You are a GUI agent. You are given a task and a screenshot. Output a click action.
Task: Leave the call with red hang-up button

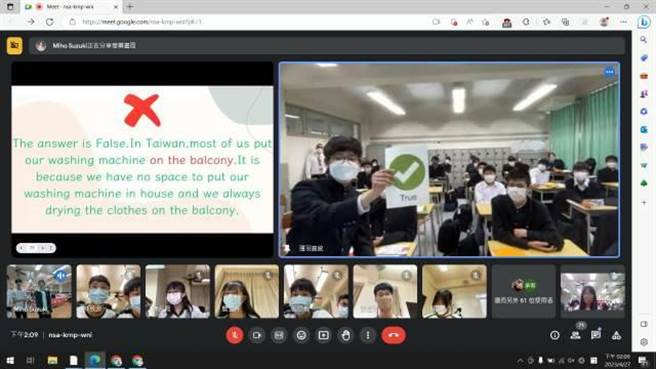click(393, 335)
